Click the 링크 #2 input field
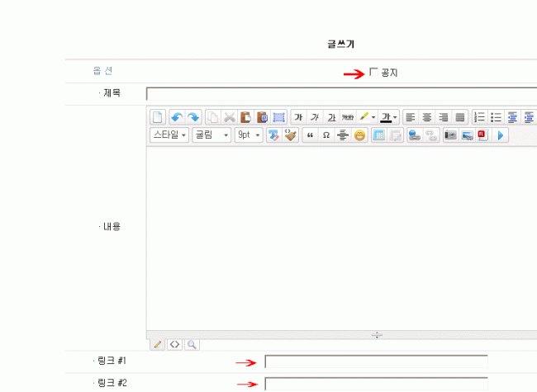Viewport: 537px width, 392px height. click(x=377, y=384)
